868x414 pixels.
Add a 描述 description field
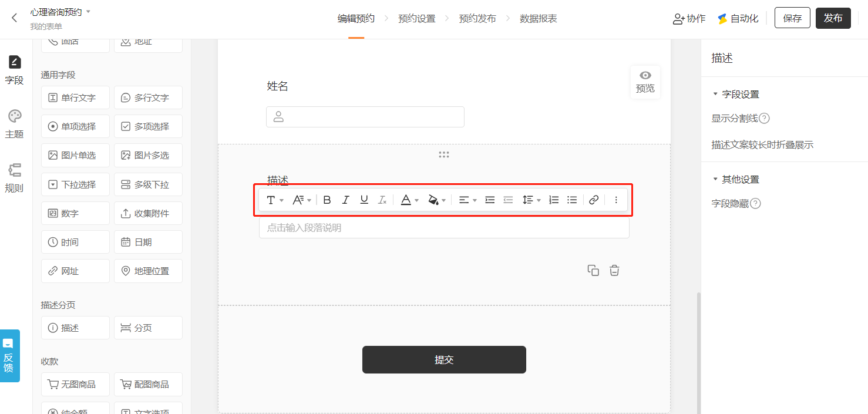[75, 328]
